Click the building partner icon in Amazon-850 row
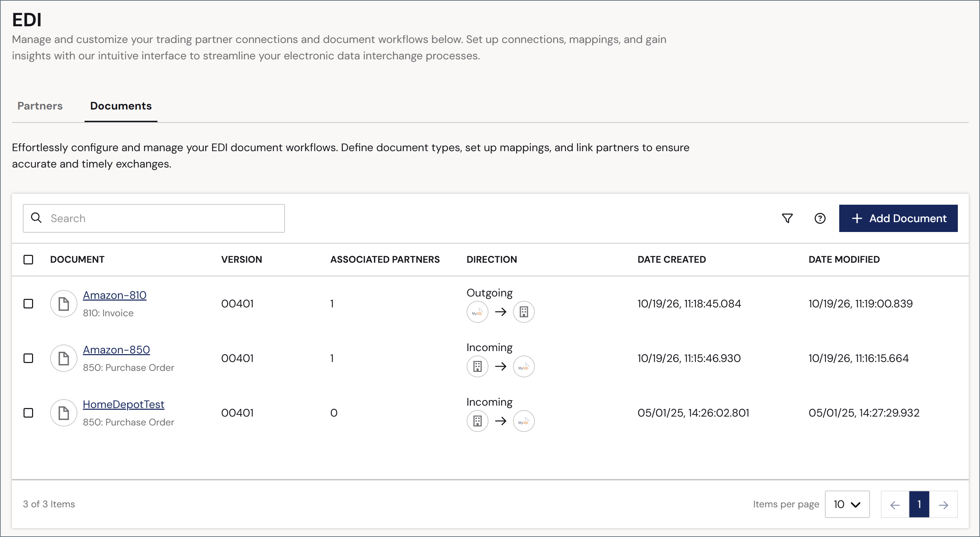 (x=478, y=366)
